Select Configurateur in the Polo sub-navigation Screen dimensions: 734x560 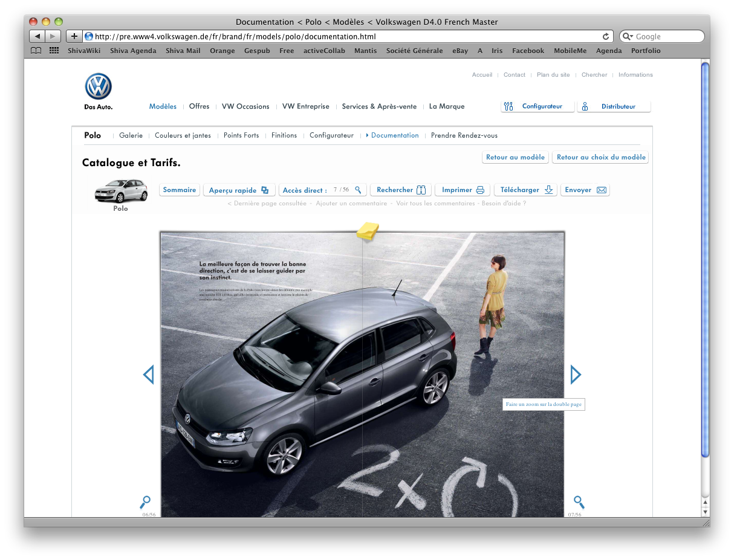point(331,135)
